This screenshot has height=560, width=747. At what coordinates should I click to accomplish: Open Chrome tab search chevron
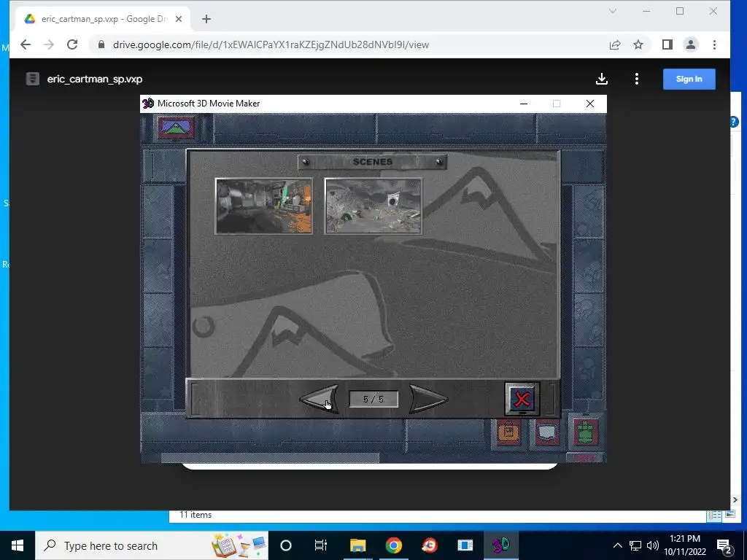tap(613, 11)
